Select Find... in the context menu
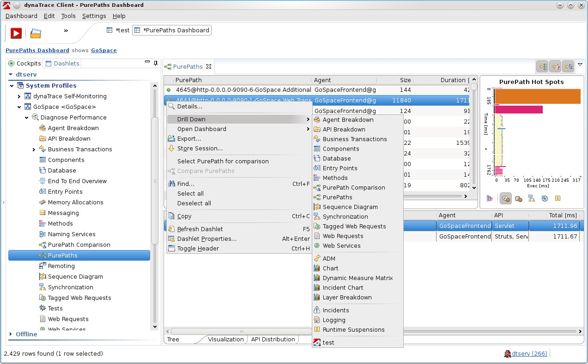 239,184
